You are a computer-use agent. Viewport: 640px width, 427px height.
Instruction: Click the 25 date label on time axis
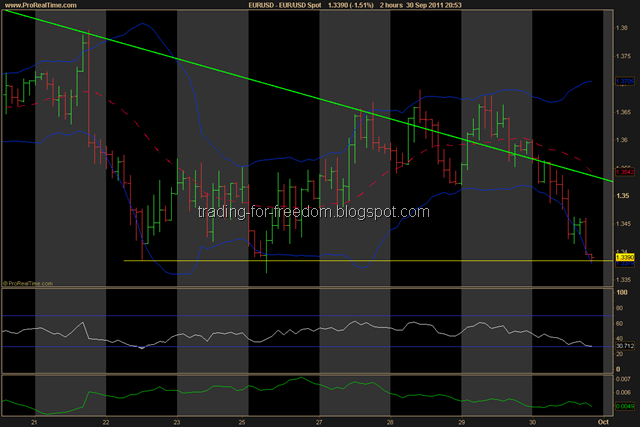[x=242, y=422]
